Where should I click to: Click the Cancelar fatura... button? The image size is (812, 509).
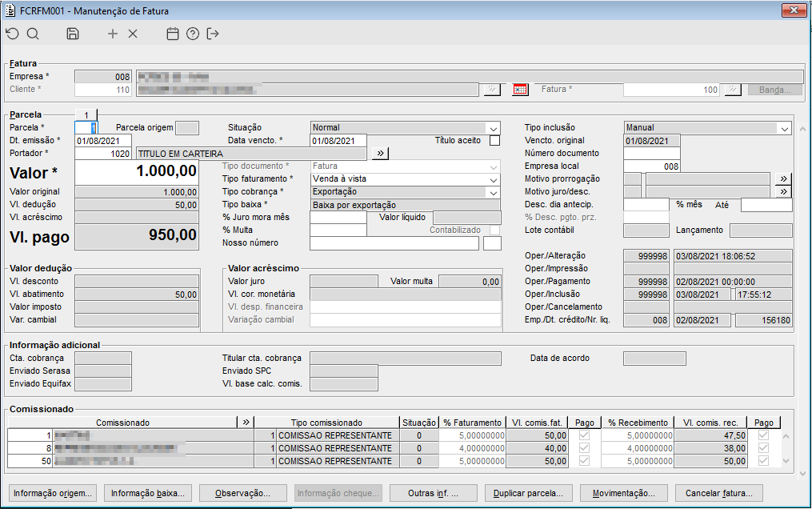click(718, 493)
